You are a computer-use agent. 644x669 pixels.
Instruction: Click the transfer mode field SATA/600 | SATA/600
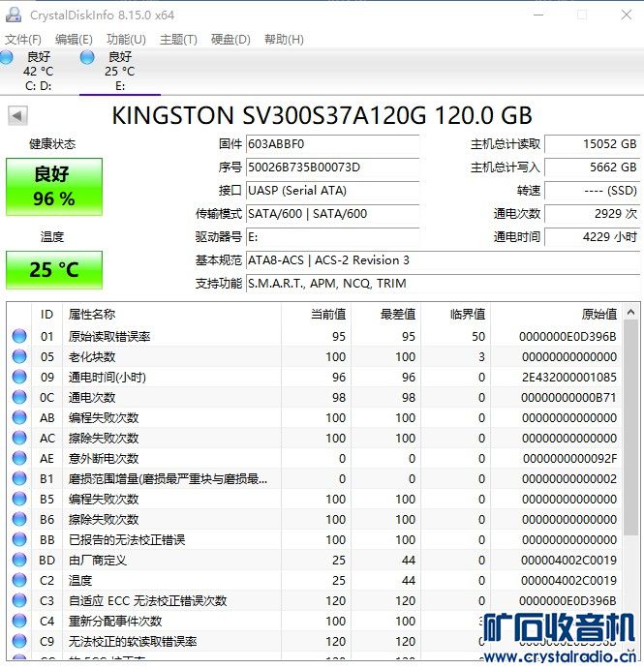(333, 214)
